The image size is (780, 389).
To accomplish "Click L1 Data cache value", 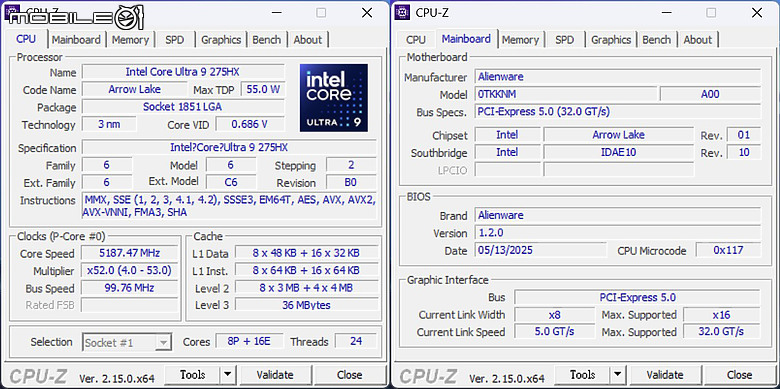I will [x=306, y=253].
